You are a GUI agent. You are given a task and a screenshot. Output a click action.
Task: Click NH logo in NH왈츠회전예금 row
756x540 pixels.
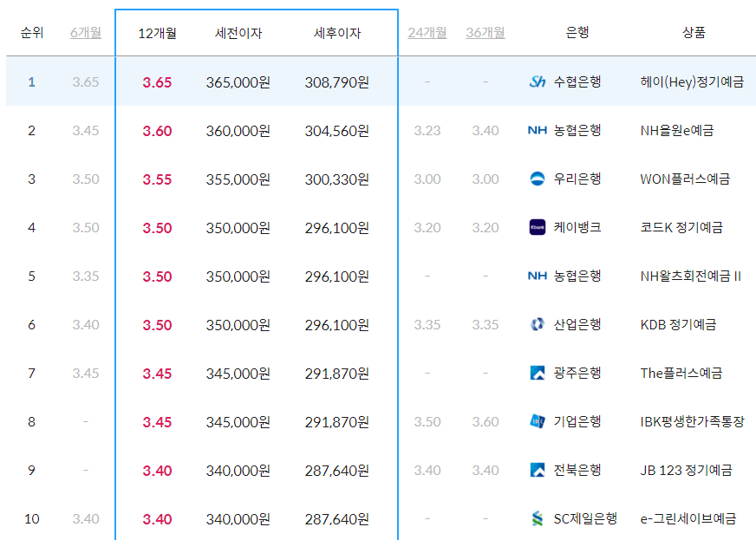tap(538, 276)
